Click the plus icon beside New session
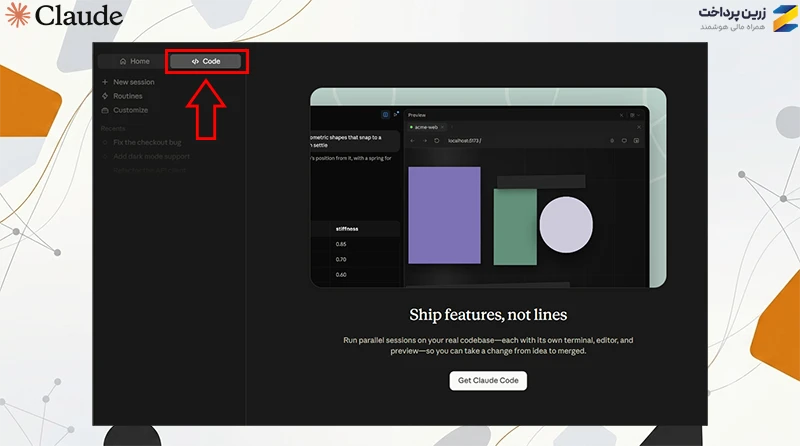800x446 pixels. click(x=105, y=82)
